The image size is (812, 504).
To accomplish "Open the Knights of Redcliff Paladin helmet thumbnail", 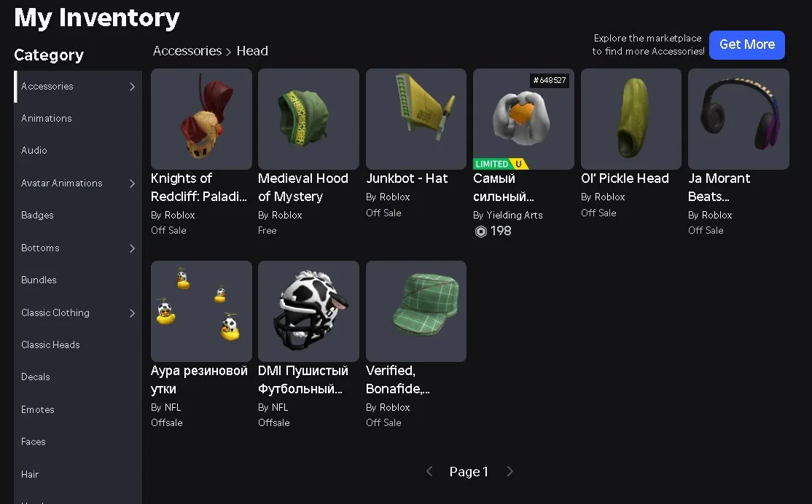I will [201, 119].
